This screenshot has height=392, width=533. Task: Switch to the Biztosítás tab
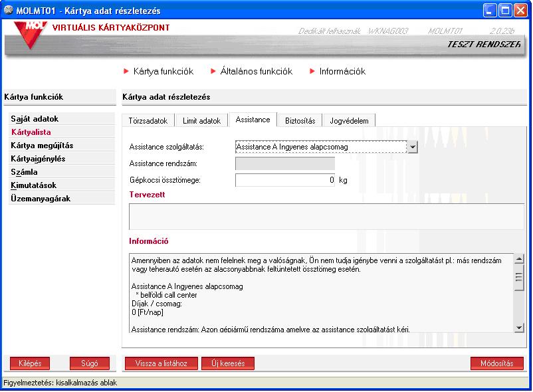pos(300,120)
